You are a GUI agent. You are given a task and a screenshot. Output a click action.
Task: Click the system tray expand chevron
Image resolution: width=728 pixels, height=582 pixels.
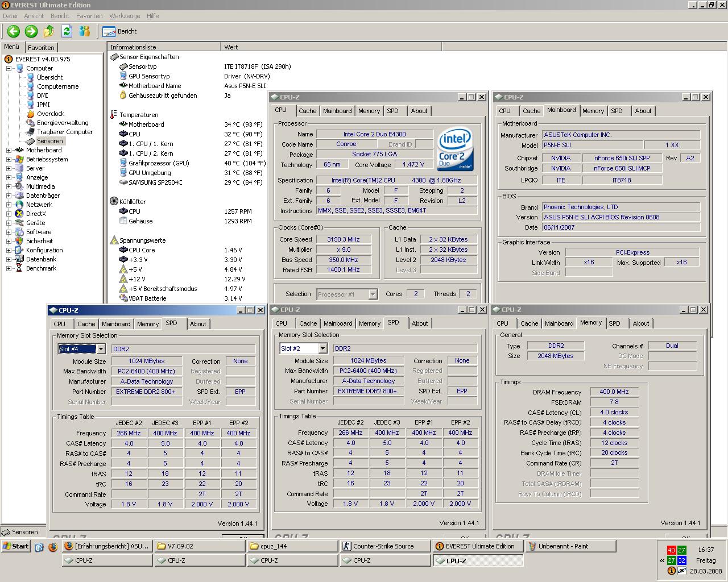662,560
